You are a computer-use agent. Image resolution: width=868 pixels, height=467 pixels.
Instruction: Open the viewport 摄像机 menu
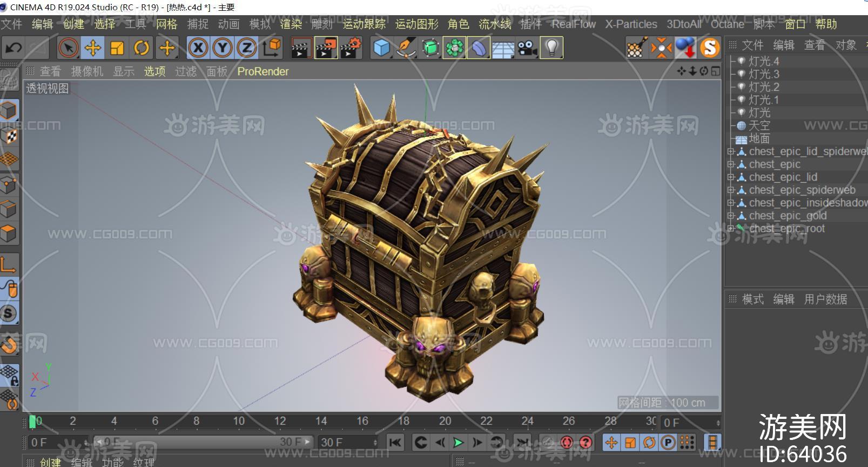tap(87, 71)
